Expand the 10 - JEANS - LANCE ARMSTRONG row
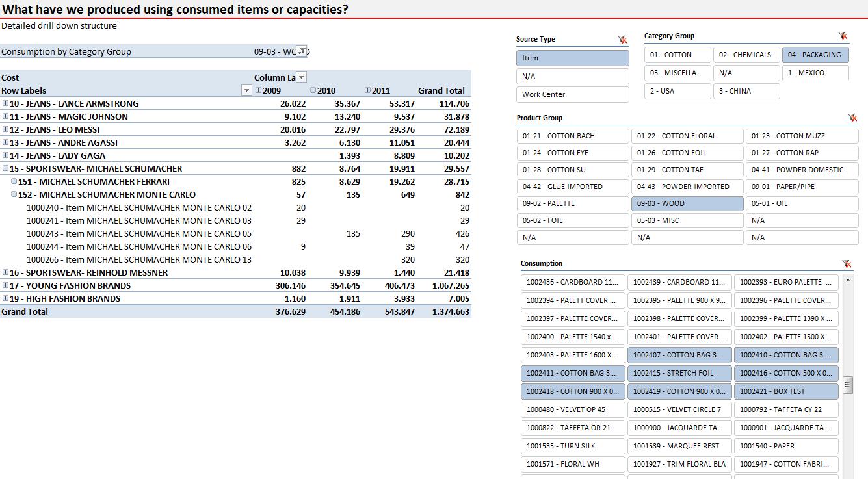 point(6,103)
